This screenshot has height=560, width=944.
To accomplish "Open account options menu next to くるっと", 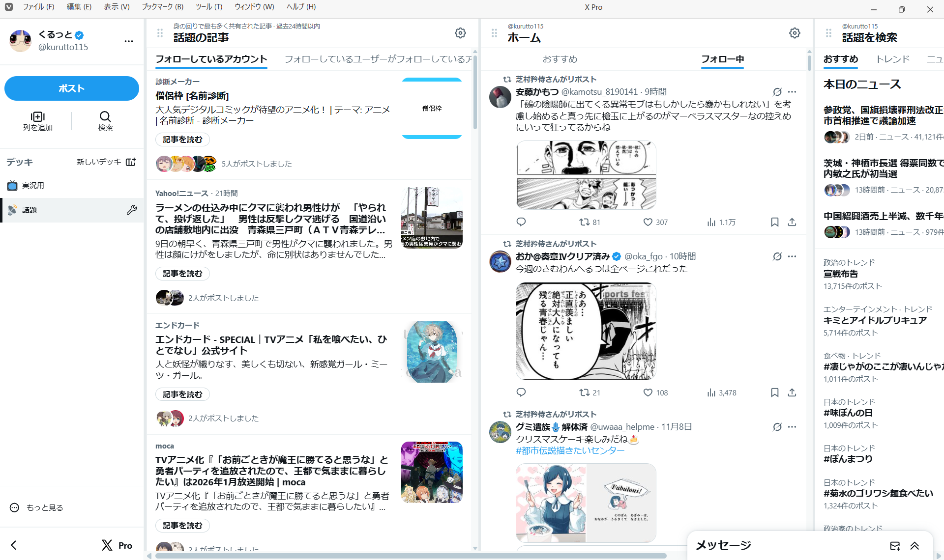I will click(x=129, y=41).
